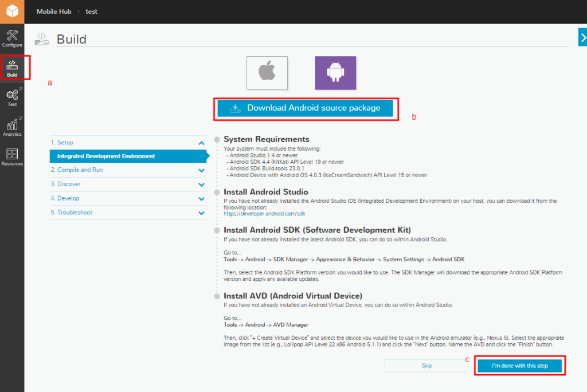Select the Apple iOS platform tile
Viewport: 587px width, 392px height.
(267, 73)
